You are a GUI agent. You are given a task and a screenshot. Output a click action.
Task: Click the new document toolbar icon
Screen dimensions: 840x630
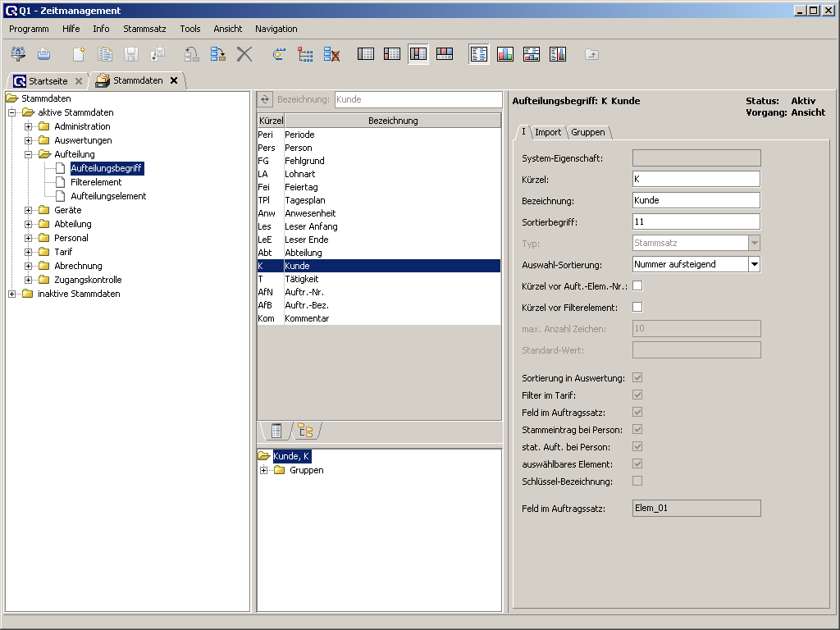(79, 54)
